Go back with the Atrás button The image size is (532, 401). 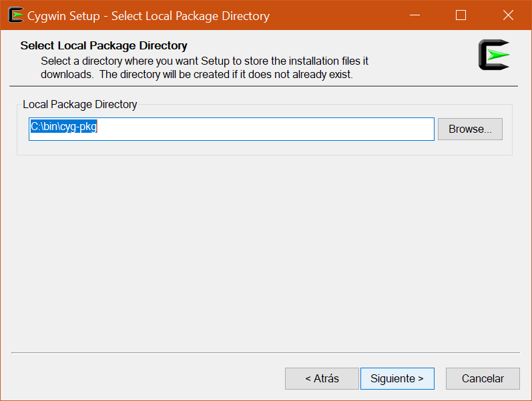322,378
